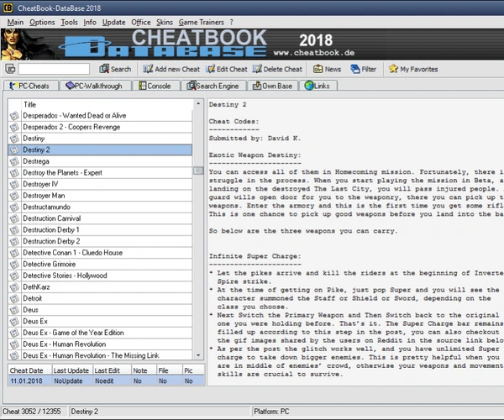Click scroll up arrow of game list
This screenshot has width=504, height=420.
[198, 103]
